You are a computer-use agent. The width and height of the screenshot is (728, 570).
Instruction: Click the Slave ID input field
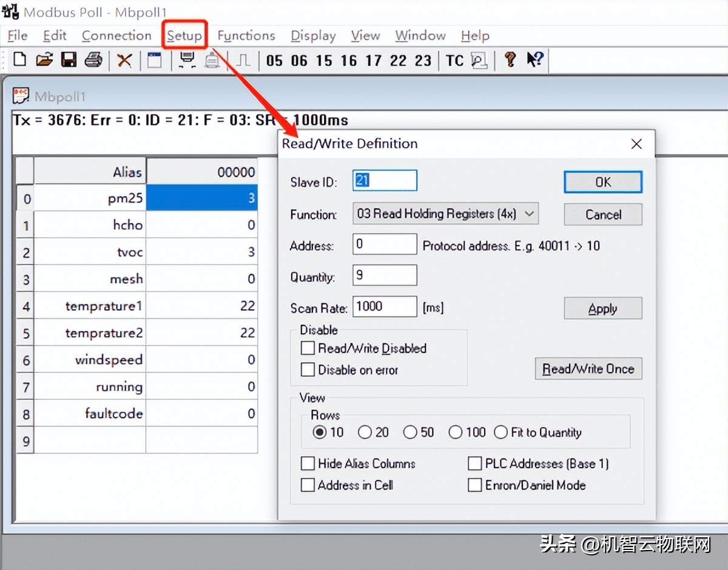[x=385, y=181]
